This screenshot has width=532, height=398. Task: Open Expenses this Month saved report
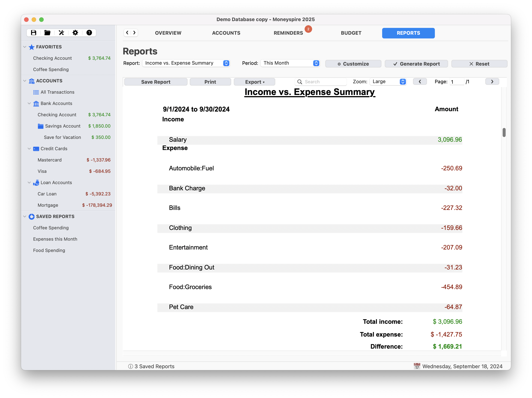click(x=68, y=239)
